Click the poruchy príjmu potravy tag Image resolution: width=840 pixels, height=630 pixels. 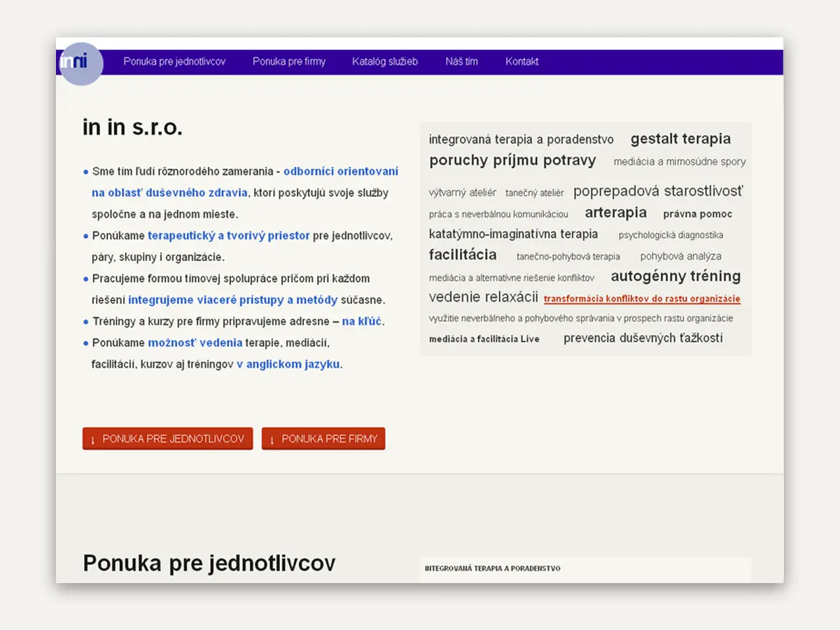(x=512, y=160)
